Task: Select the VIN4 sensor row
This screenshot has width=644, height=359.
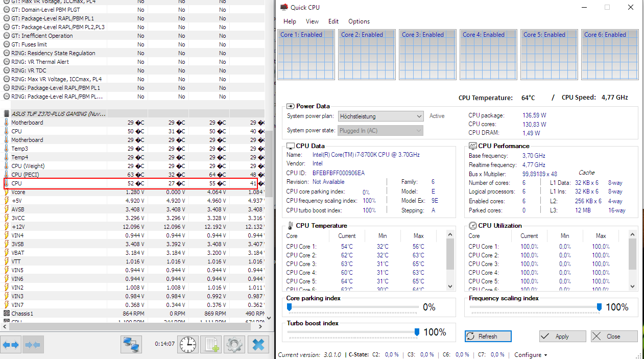Action: (133, 235)
